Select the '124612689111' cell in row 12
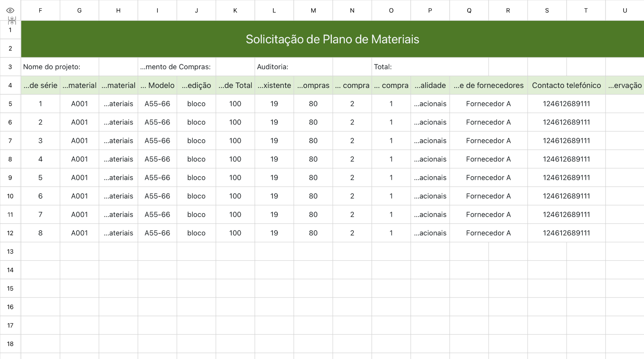The width and height of the screenshot is (644, 359). click(566, 233)
